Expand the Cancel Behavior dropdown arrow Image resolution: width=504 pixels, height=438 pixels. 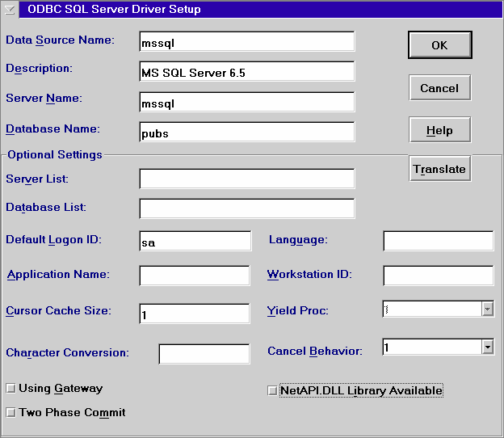488,347
